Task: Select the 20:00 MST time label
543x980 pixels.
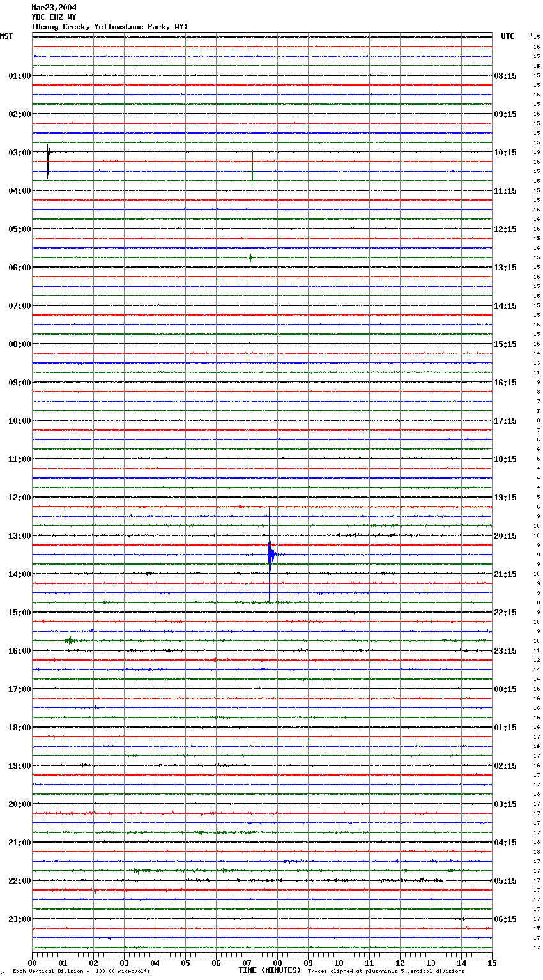Action: pos(20,804)
